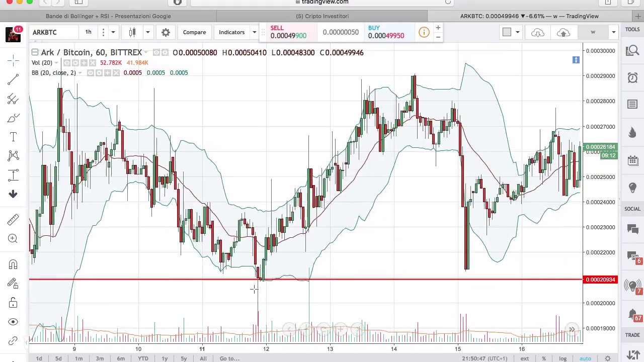
Task: Click the order quantity field 0.00000050
Action: tap(341, 32)
